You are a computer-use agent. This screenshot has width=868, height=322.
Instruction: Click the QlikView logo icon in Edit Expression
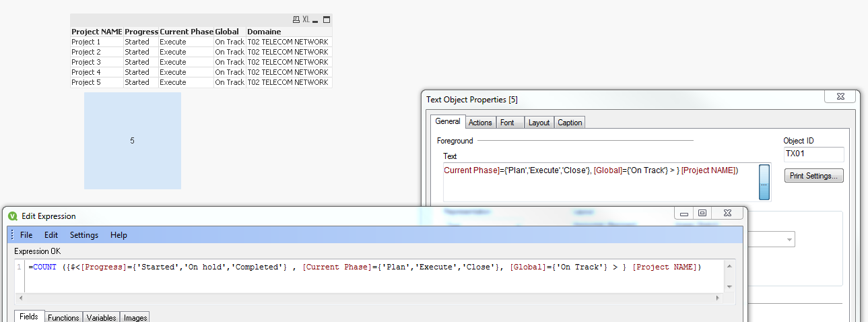13,216
